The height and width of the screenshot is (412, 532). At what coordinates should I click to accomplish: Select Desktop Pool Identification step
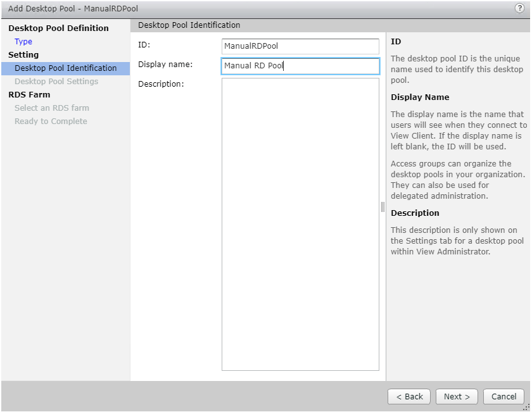(x=65, y=68)
